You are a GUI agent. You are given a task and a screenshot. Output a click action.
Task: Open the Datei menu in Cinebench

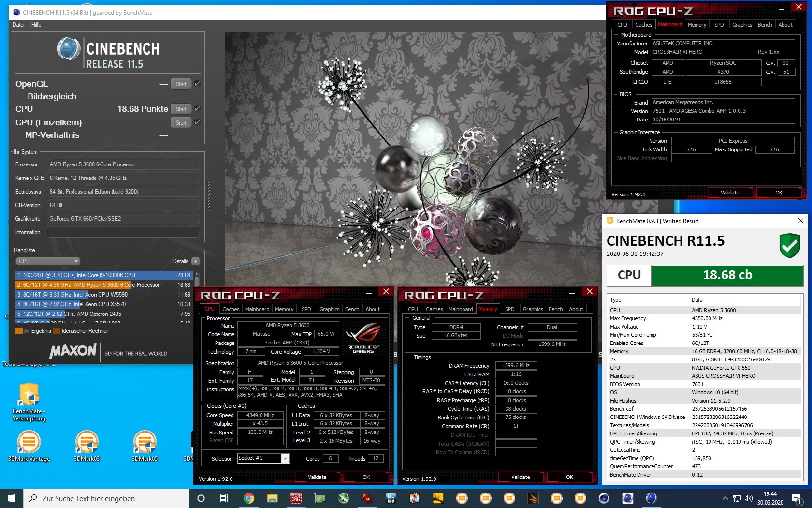[x=18, y=25]
